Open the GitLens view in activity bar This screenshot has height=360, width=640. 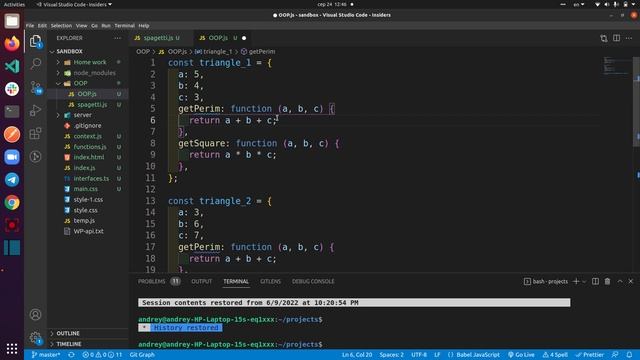point(36,156)
